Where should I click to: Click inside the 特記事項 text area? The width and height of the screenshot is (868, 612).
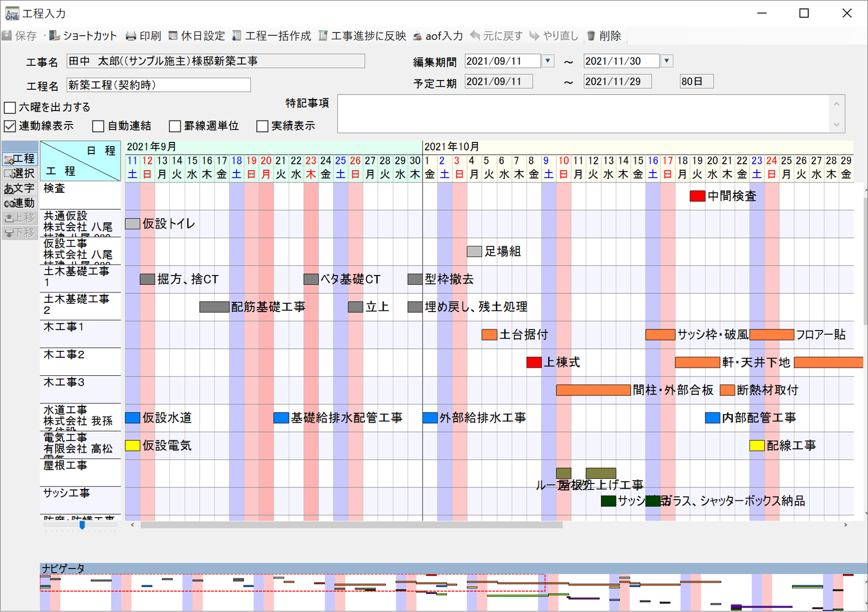[585, 113]
